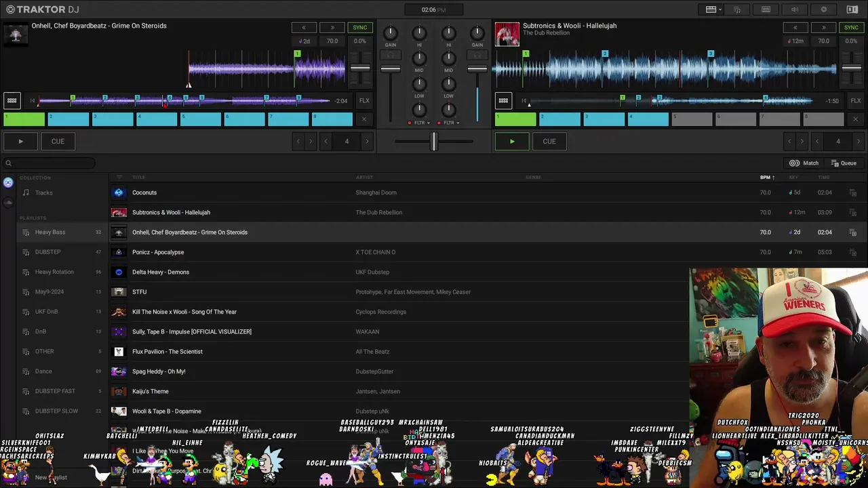Click the track search field
Screen dimensions: 868x488
click(49, 163)
